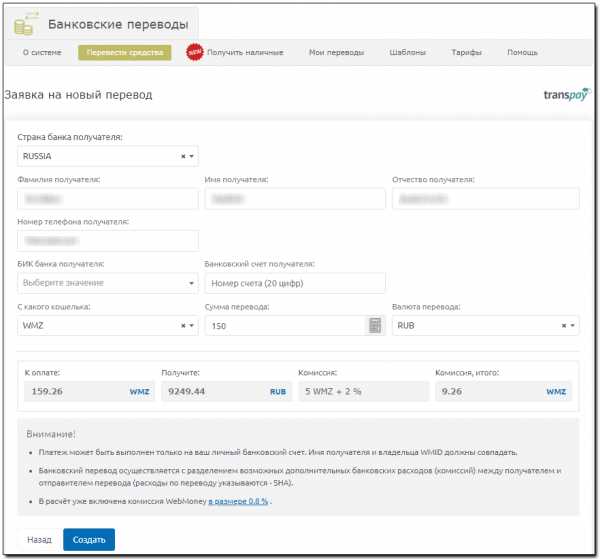Open the БИК банка получателя dropdown
Viewport: 600px width, 559px height.
108,283
